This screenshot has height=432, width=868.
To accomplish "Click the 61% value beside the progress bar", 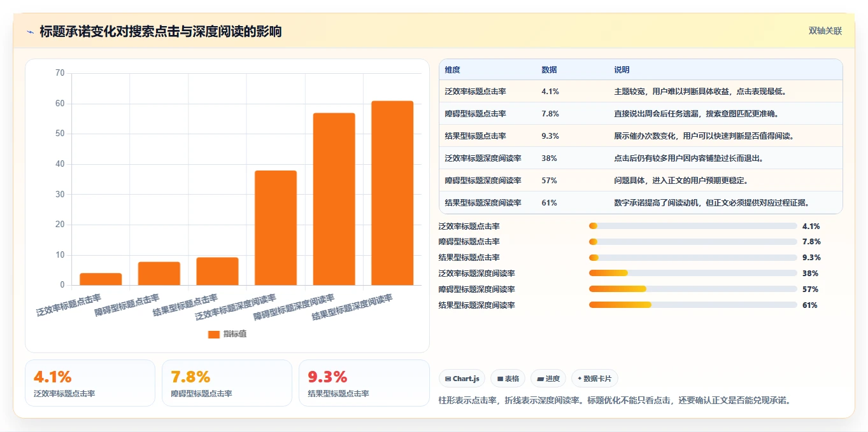I will pyautogui.click(x=810, y=305).
